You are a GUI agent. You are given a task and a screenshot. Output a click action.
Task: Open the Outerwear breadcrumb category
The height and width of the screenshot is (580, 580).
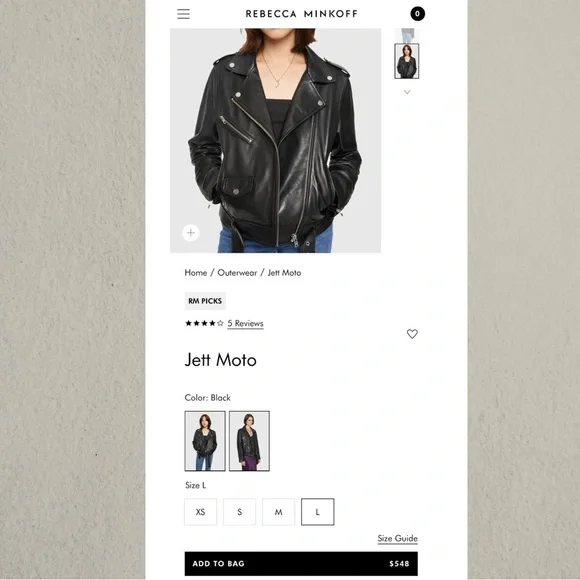coord(237,273)
